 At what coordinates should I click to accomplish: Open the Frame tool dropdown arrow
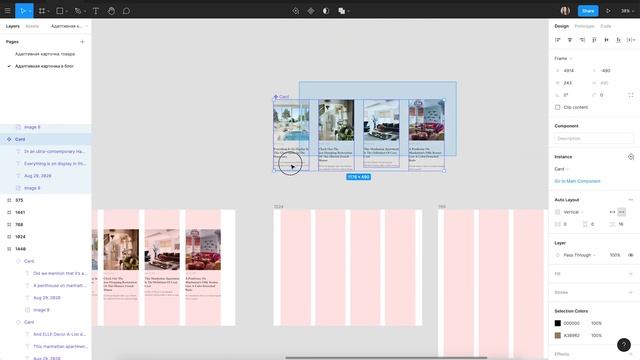click(x=48, y=11)
